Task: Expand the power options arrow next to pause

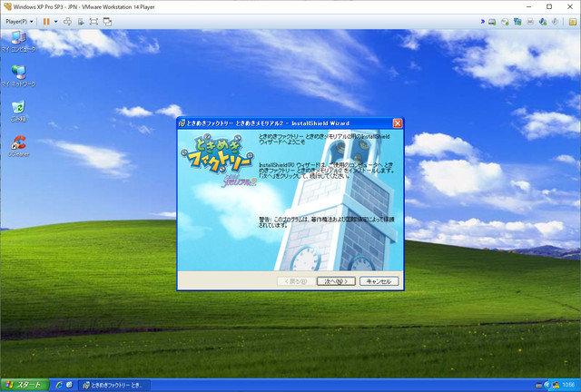Action: (56, 22)
